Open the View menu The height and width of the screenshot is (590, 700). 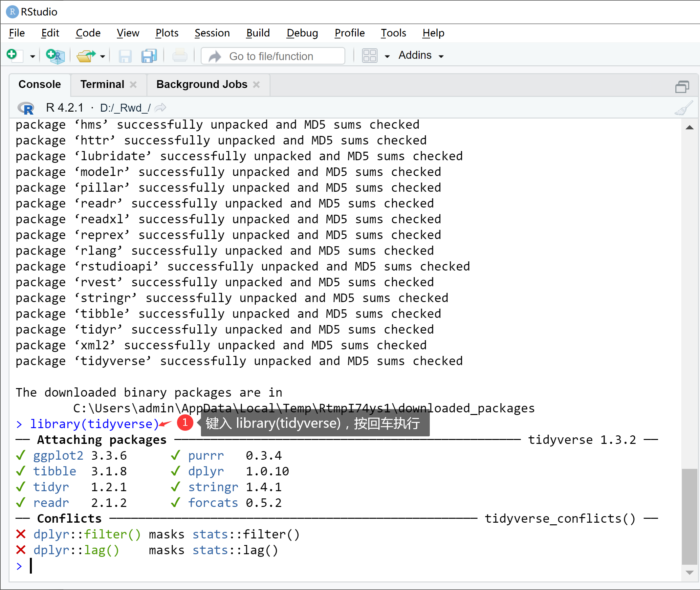(x=128, y=33)
